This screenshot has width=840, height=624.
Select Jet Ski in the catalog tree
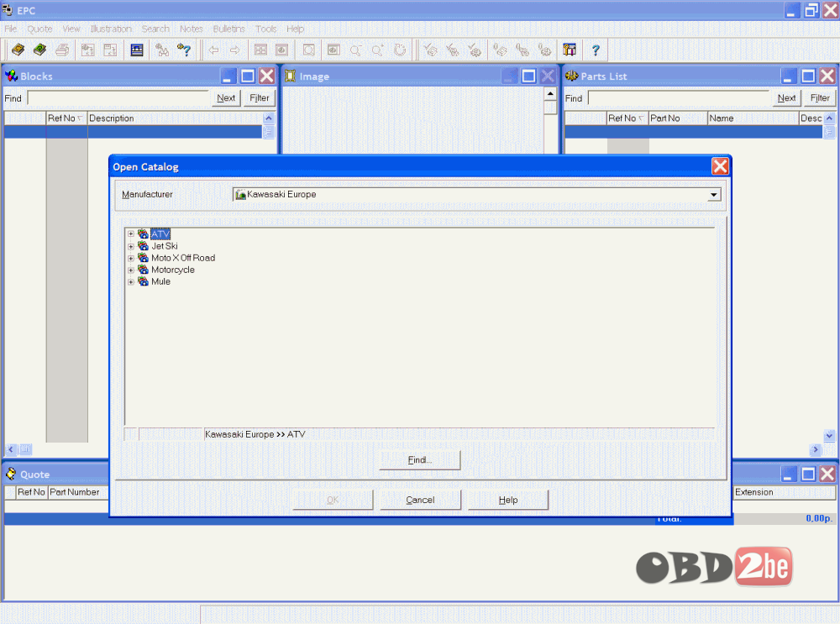pos(165,246)
